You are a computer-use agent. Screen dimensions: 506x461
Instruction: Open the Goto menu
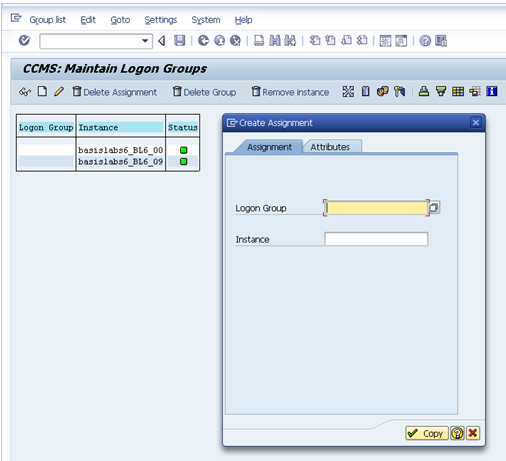pos(120,20)
